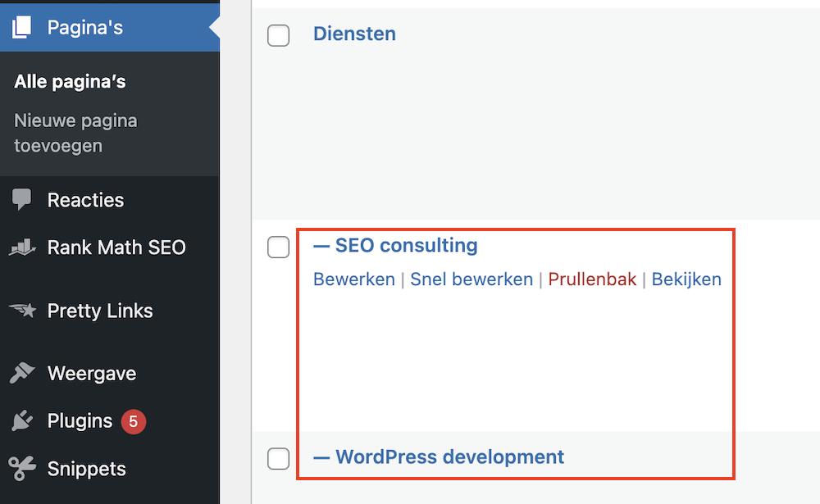Move SEO consulting to Prullenbak

[x=592, y=279]
